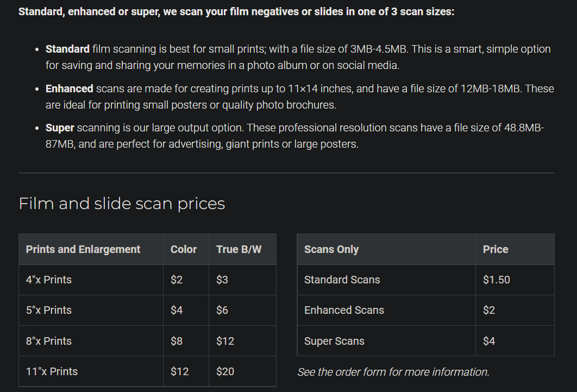Click the bold Enhanced bullet term

(x=69, y=88)
